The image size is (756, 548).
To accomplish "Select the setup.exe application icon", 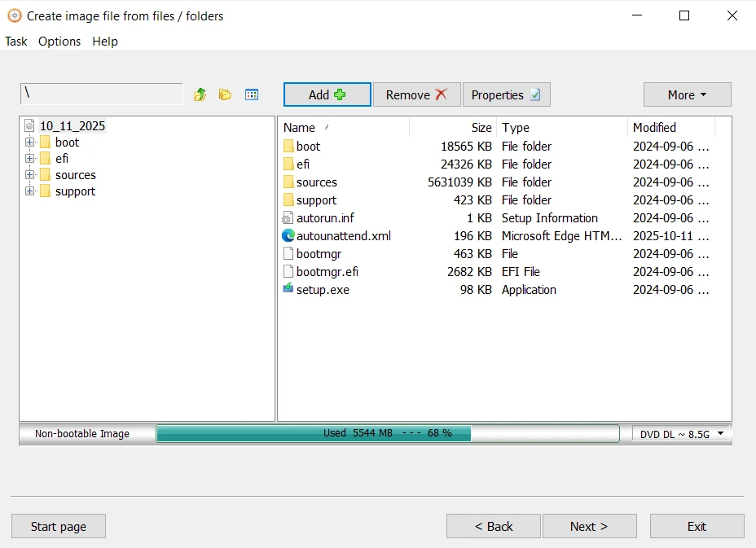I will point(288,290).
